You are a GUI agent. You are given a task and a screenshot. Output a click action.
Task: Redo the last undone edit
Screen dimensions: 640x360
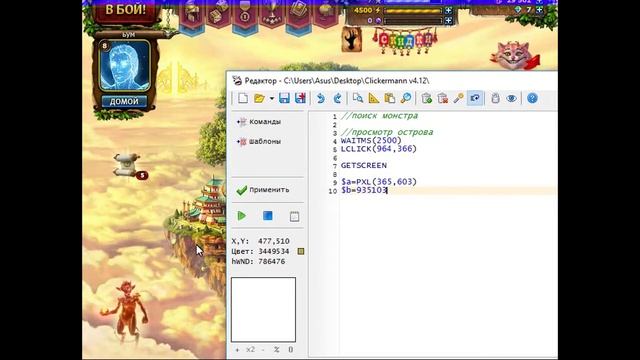[x=337, y=98]
